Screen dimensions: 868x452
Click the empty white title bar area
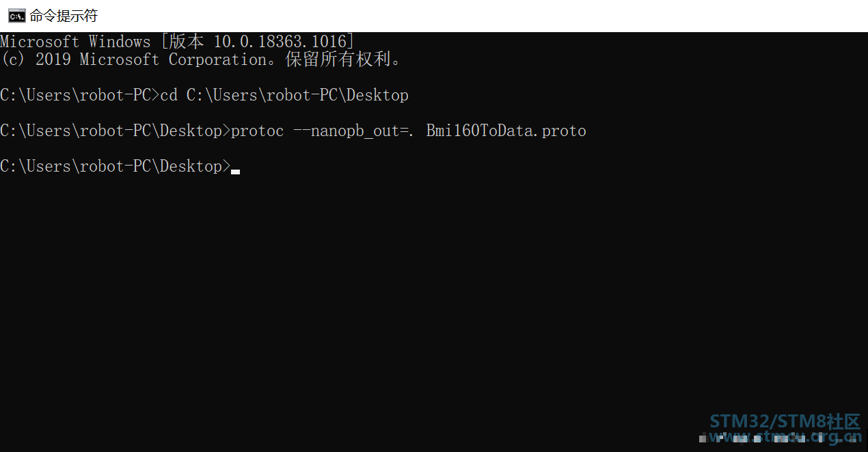[x=478, y=16]
